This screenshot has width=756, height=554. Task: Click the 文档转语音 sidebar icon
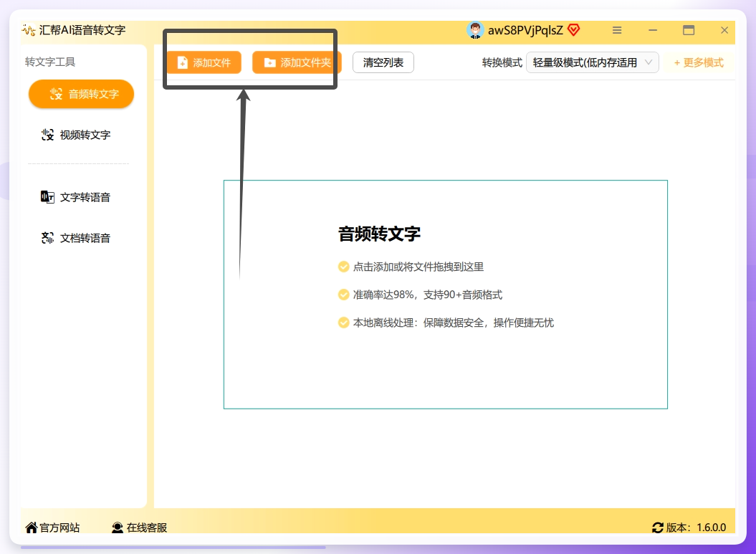coord(47,238)
